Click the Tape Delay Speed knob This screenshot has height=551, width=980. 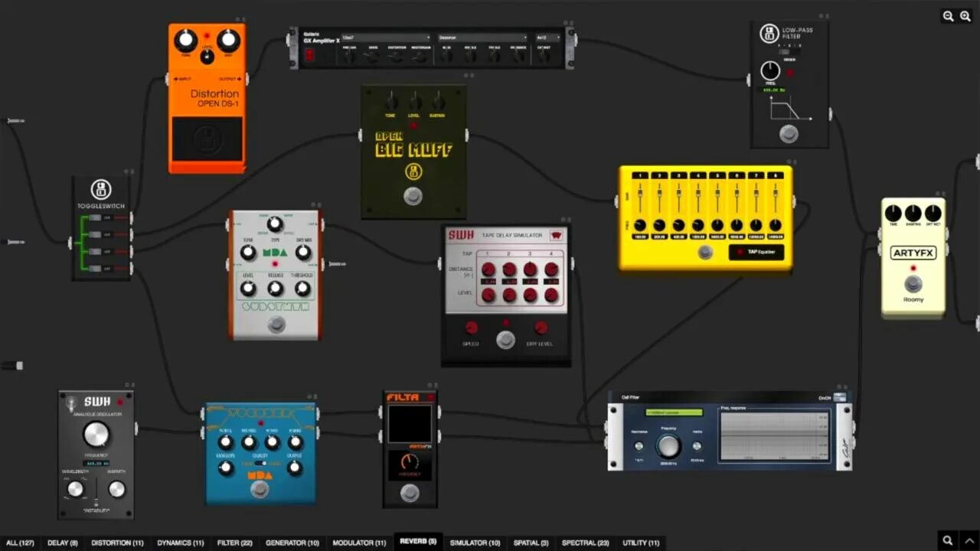point(471,328)
